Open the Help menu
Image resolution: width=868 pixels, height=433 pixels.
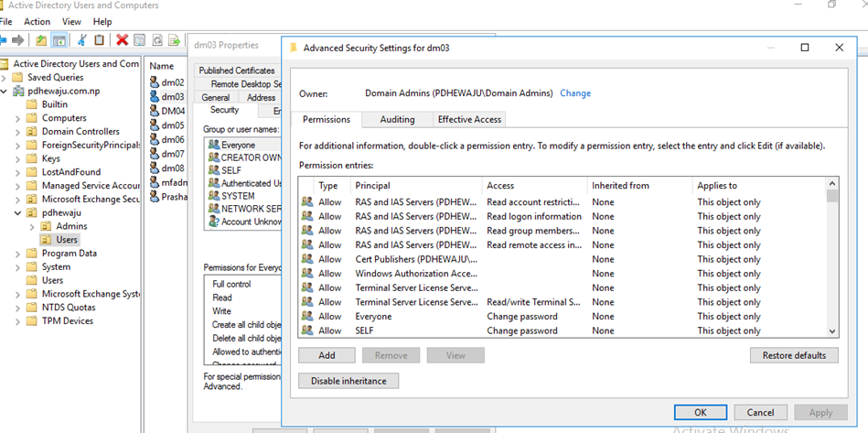tap(102, 22)
